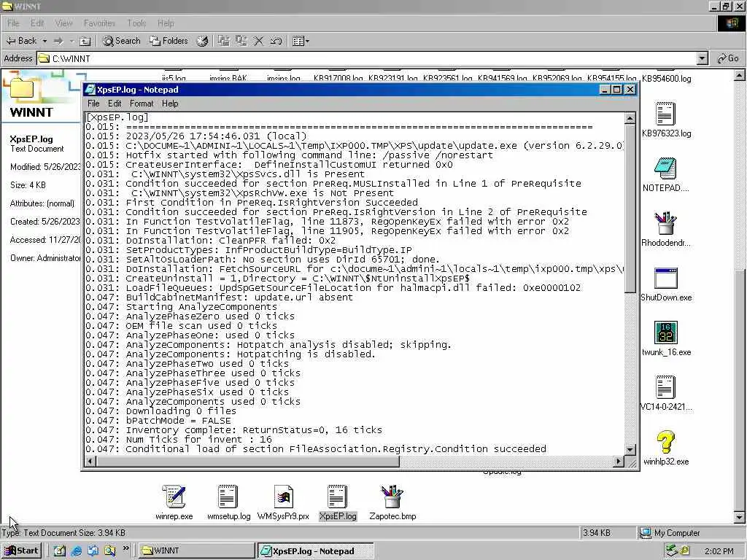Click Notepad's horizontal scroll right arrow

pos(619,461)
